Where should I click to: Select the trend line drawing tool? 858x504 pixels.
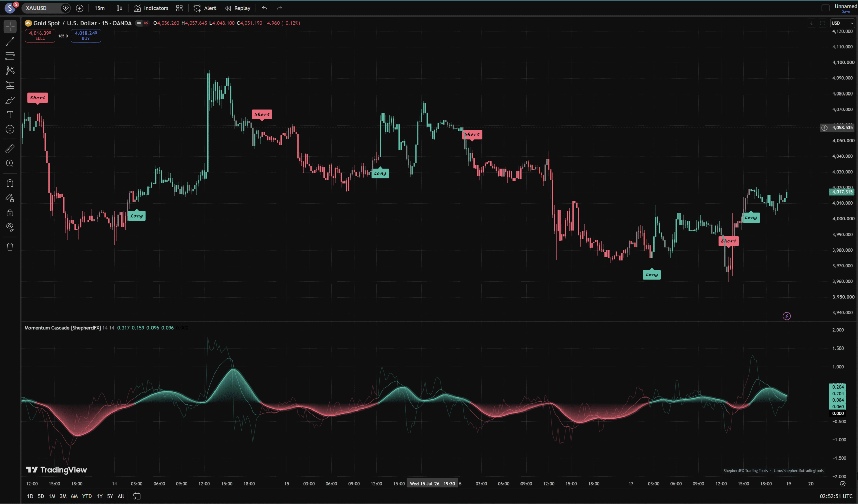pyautogui.click(x=10, y=41)
